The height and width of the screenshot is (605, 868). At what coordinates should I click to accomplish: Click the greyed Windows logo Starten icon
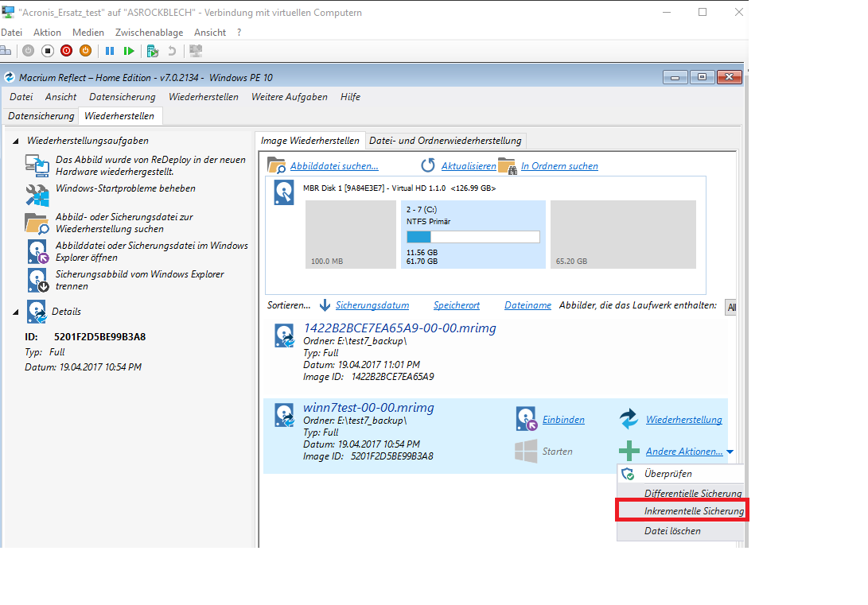pos(526,452)
